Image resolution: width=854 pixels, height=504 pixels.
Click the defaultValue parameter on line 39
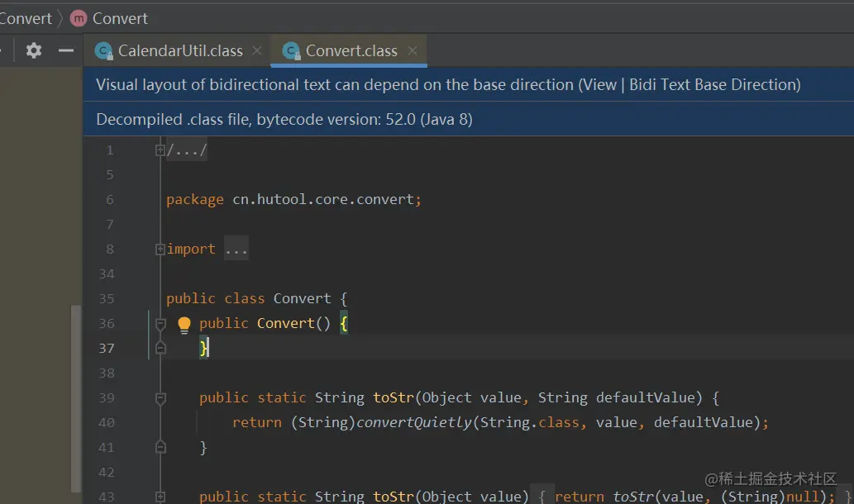[x=646, y=397]
